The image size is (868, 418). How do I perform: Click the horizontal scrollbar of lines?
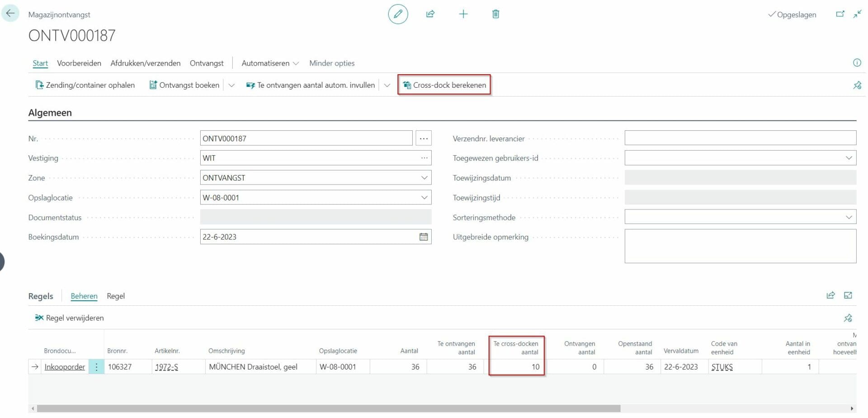[329, 408]
